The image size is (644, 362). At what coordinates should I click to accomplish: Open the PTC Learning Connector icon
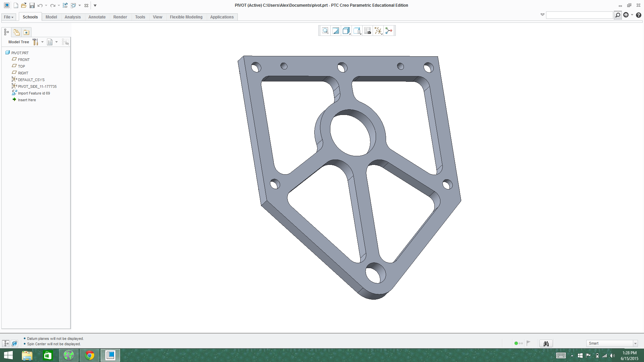coord(626,15)
